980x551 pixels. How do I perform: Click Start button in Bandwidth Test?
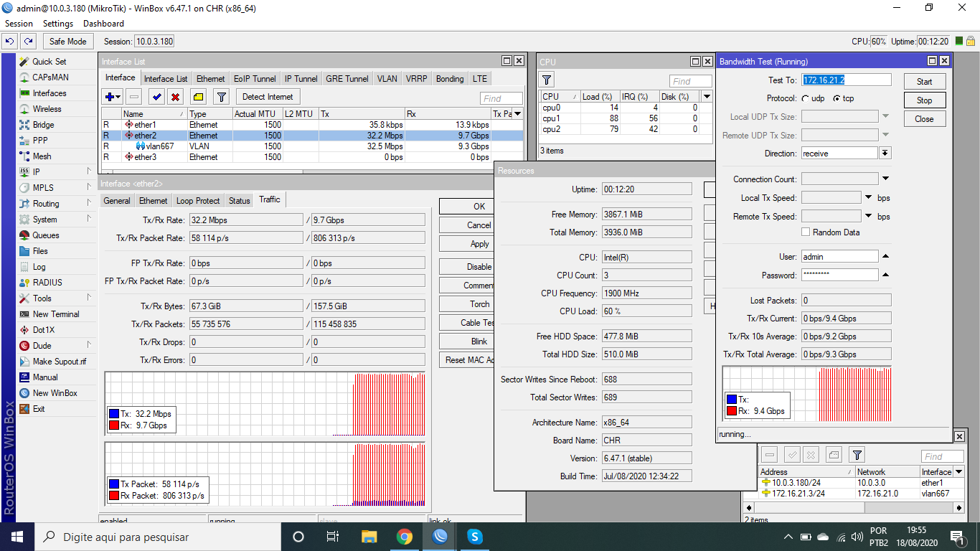(x=925, y=81)
